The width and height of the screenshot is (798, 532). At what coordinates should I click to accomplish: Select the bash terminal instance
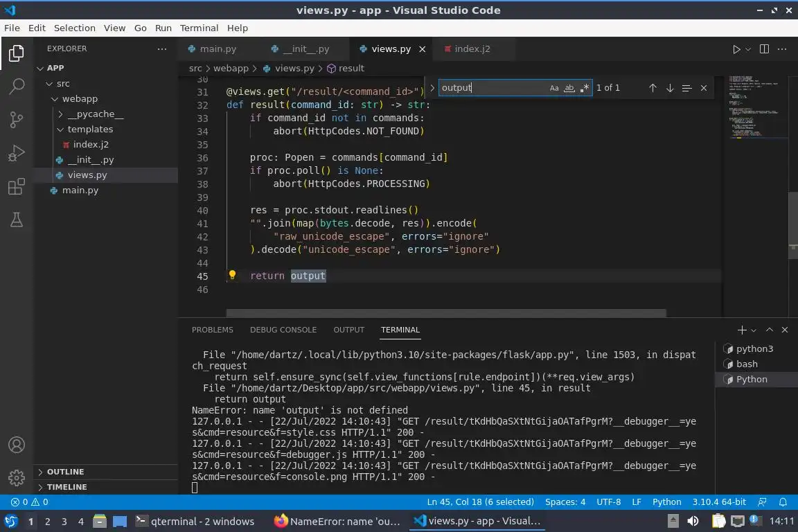pyautogui.click(x=756, y=364)
